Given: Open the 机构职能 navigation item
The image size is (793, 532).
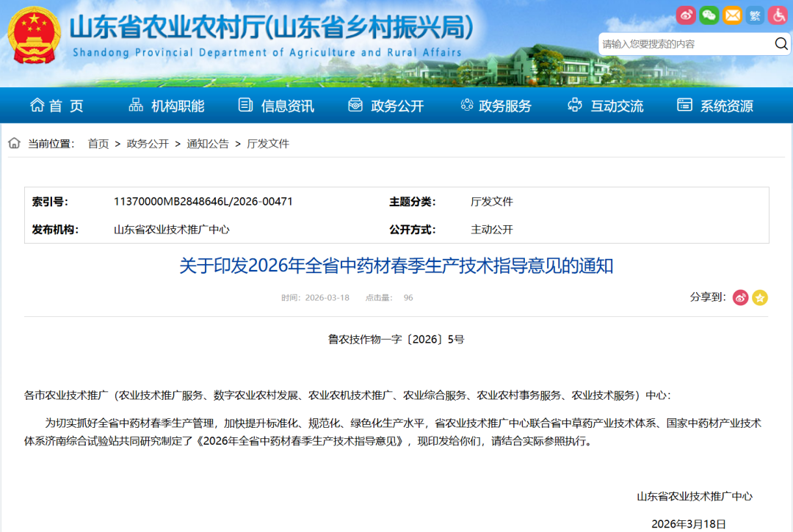Looking at the screenshot, I should [x=167, y=106].
